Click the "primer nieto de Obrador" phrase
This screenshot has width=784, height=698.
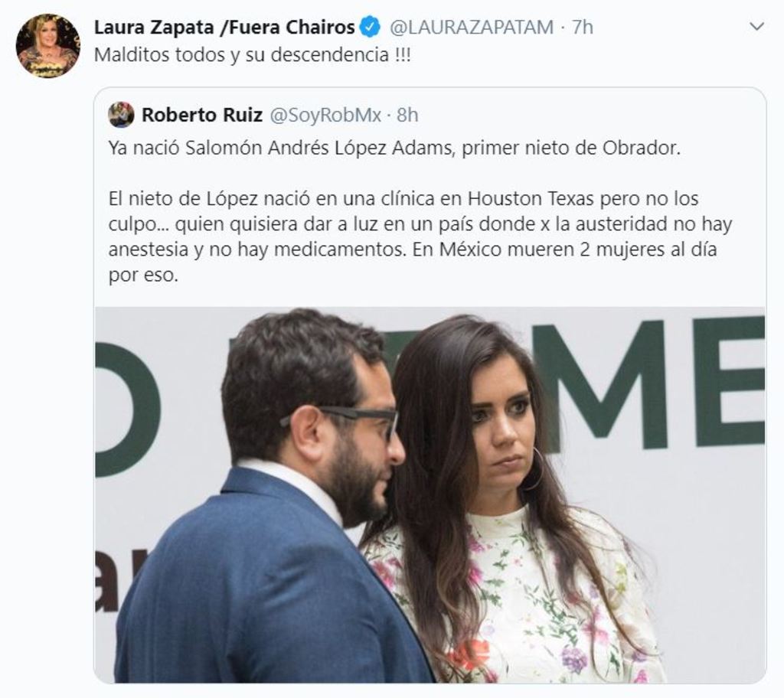(571, 148)
